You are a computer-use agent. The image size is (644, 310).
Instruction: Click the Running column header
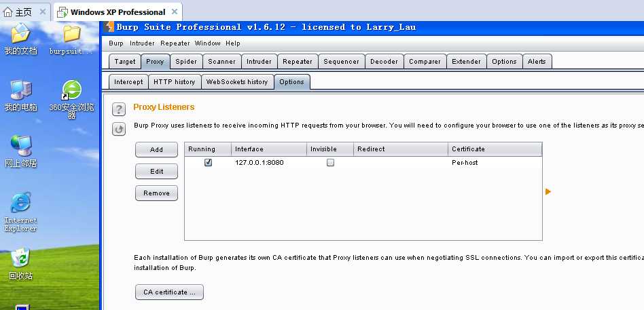208,149
